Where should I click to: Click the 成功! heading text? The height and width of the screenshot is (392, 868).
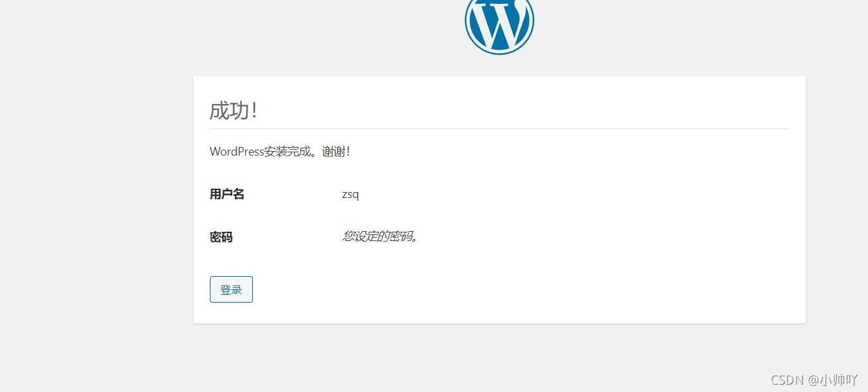point(233,111)
